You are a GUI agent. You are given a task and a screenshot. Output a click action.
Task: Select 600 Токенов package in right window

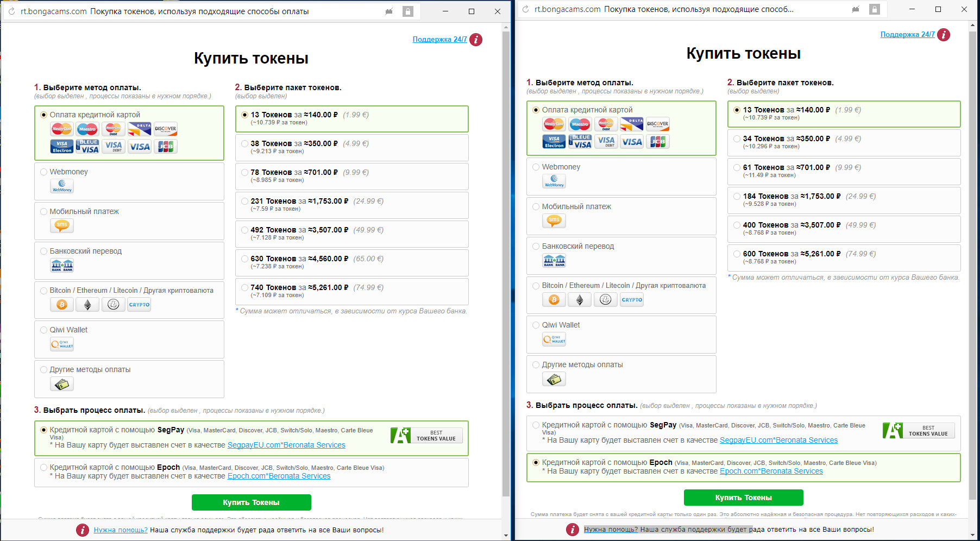(737, 254)
